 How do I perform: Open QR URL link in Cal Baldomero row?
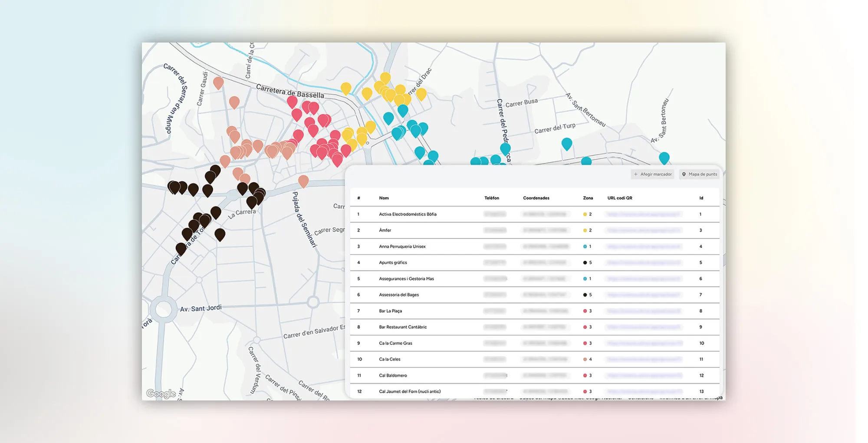[644, 375]
